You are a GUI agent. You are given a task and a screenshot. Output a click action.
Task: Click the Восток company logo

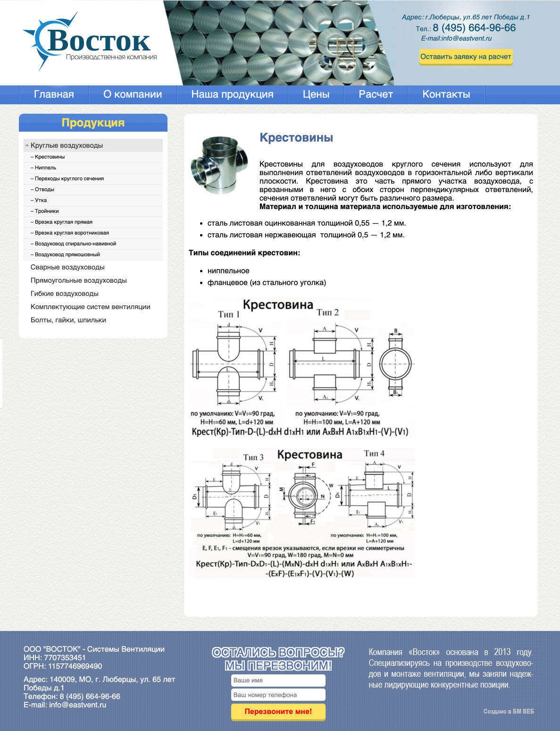click(90, 42)
